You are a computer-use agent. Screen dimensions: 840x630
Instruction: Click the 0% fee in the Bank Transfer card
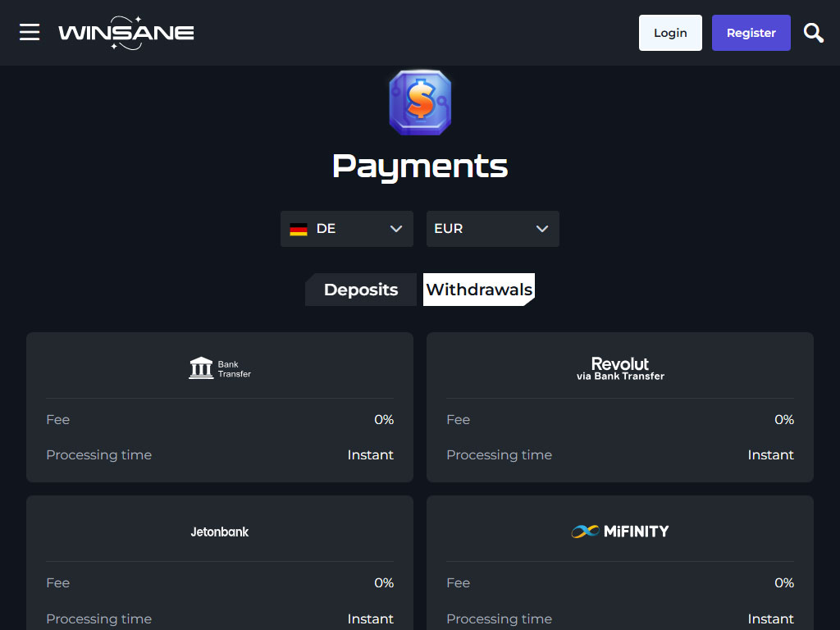(384, 419)
